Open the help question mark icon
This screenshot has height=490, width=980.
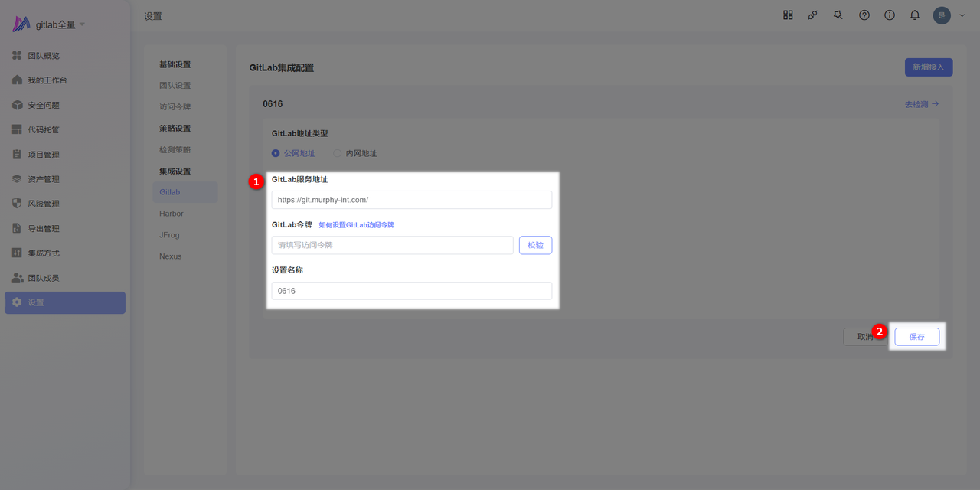(864, 15)
